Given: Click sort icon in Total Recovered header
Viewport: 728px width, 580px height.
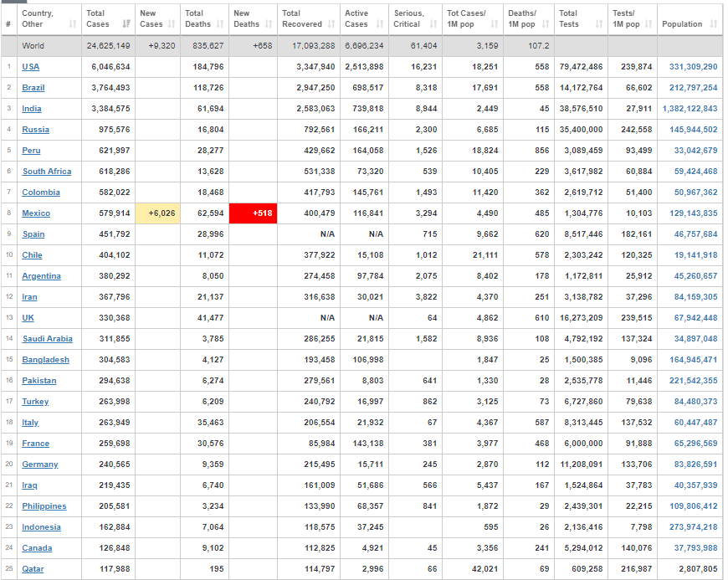Looking at the screenshot, I should pos(331,24).
